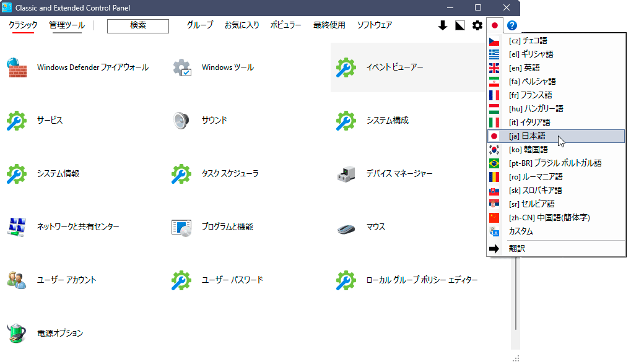Choose カスタム custom language option
Image resolution: width=644 pixels, height=362 pixels.
pyautogui.click(x=556, y=231)
